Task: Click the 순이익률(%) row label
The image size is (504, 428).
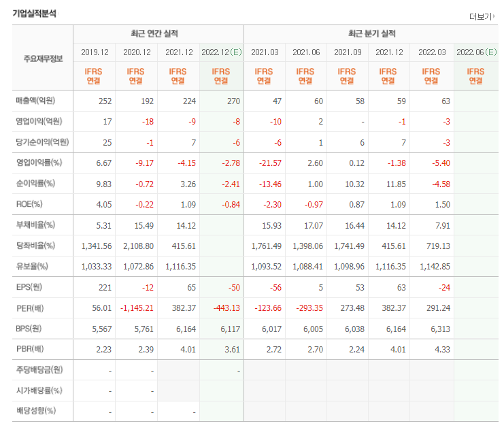Action: (x=35, y=183)
